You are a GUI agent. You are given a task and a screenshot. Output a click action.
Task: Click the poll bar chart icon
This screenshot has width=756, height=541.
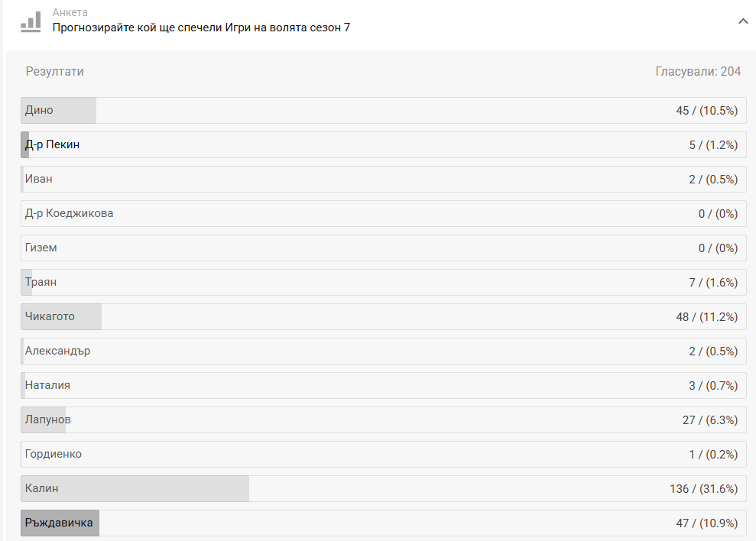[31, 21]
